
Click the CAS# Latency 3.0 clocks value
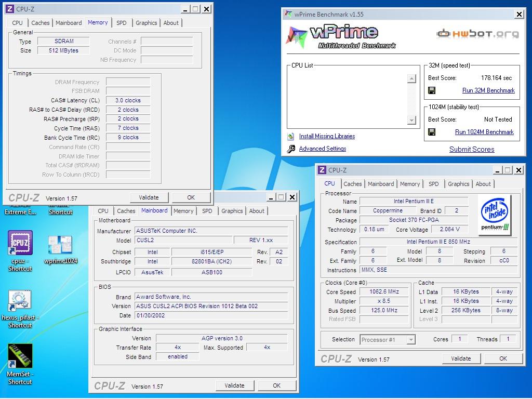(x=128, y=100)
